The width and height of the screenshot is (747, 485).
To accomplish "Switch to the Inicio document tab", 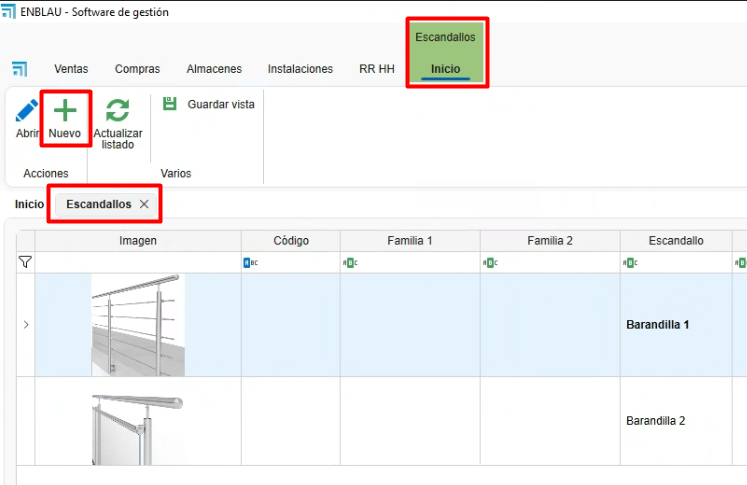I will click(29, 204).
